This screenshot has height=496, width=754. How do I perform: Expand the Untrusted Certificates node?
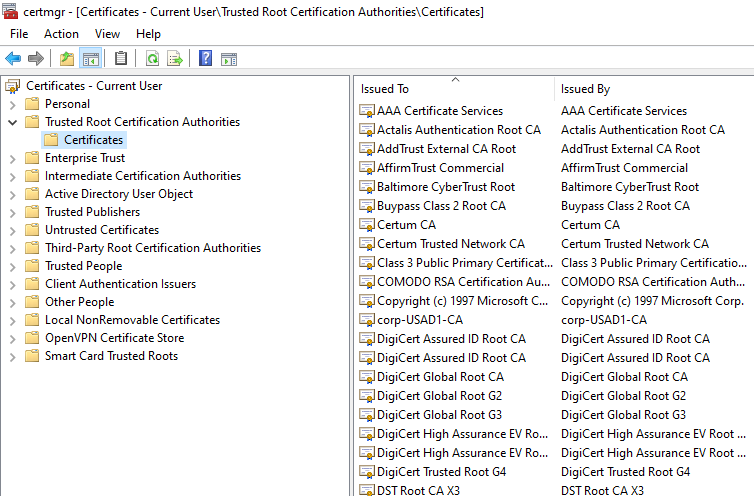click(x=13, y=230)
